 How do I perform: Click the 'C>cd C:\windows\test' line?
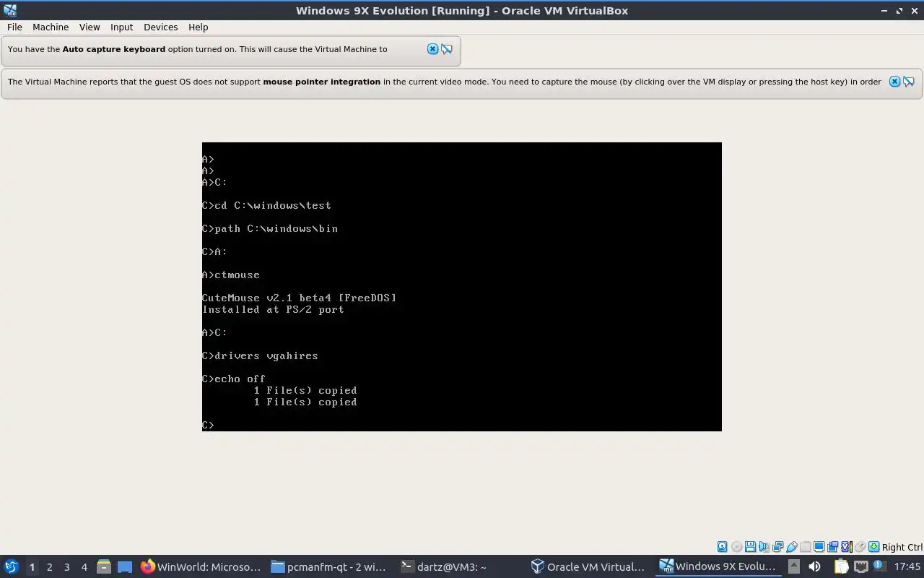[266, 205]
